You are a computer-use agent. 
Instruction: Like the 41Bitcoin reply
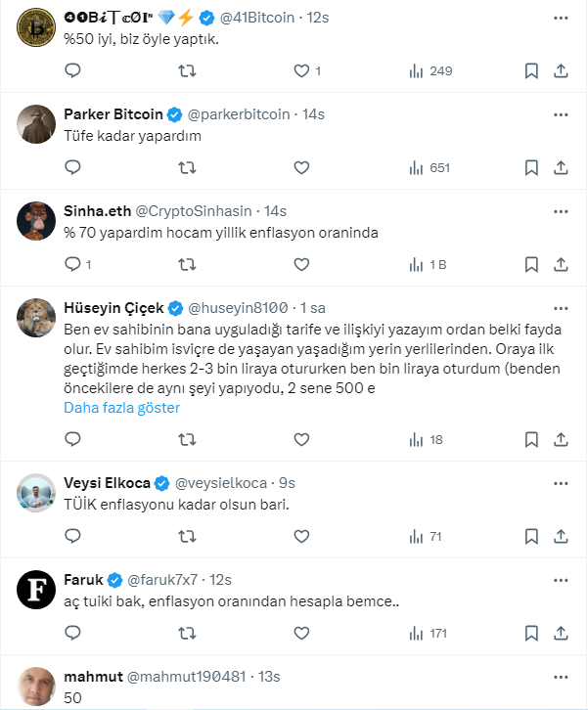click(301, 70)
